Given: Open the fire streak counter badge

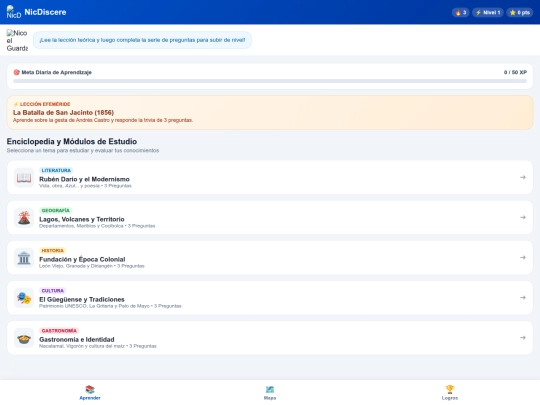Looking at the screenshot, I should (460, 13).
